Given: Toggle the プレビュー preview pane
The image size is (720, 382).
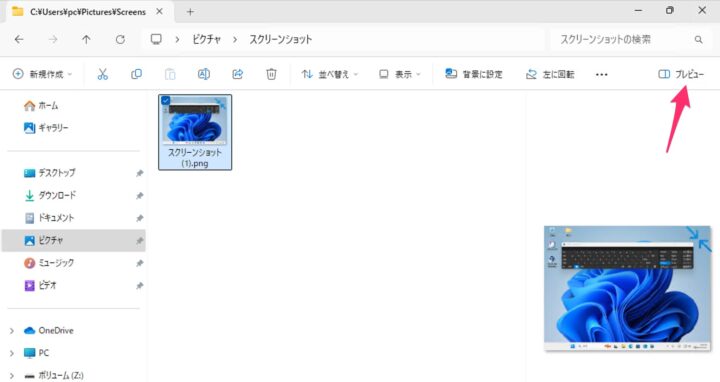Looking at the screenshot, I should (x=681, y=74).
